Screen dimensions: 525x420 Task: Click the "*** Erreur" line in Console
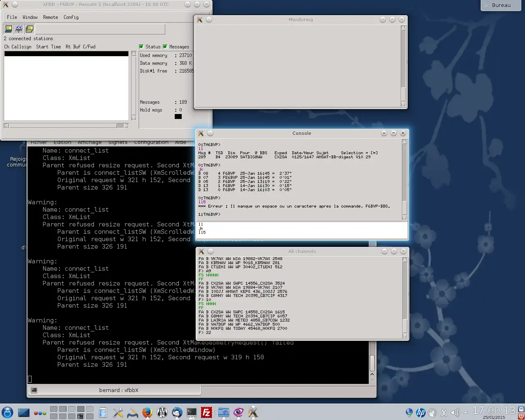click(294, 206)
